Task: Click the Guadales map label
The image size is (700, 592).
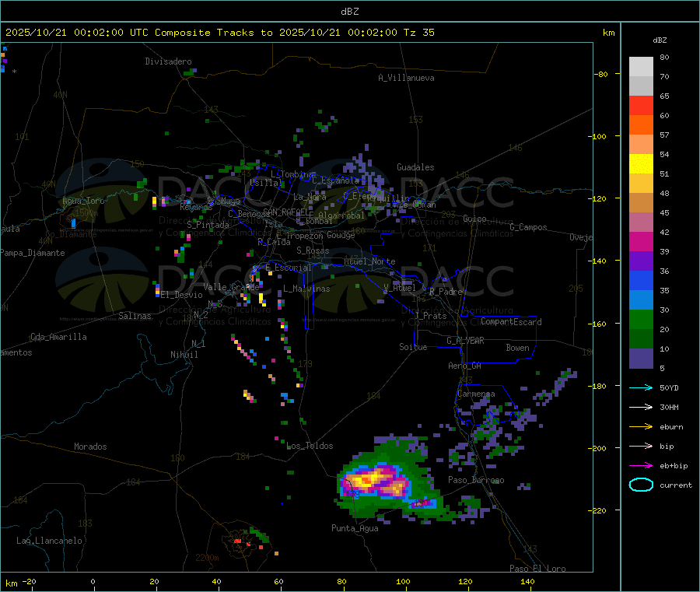Action: pyautogui.click(x=415, y=167)
